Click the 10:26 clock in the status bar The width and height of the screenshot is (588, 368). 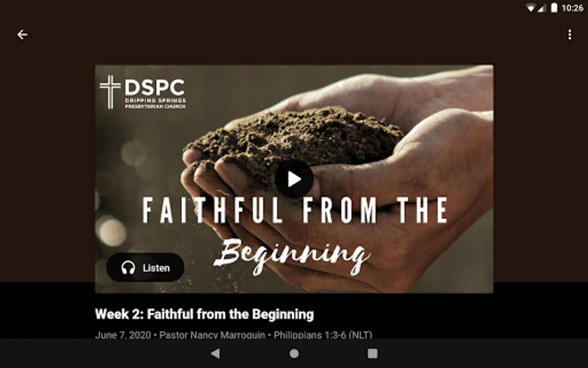572,8
